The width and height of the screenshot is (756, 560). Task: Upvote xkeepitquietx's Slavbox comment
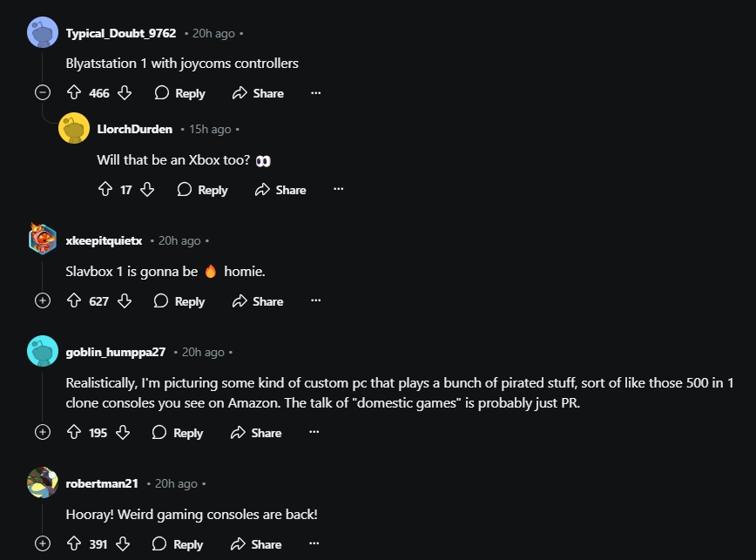74,300
